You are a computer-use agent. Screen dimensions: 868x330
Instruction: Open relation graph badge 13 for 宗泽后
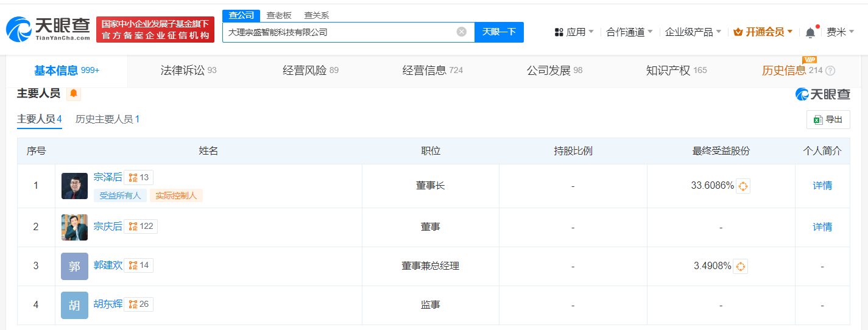[x=139, y=177]
